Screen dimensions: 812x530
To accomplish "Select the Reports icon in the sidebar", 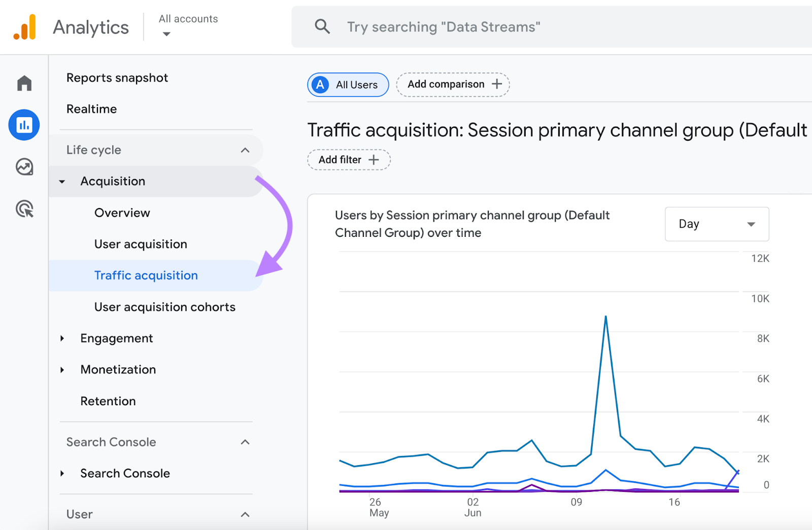I will click(x=24, y=124).
